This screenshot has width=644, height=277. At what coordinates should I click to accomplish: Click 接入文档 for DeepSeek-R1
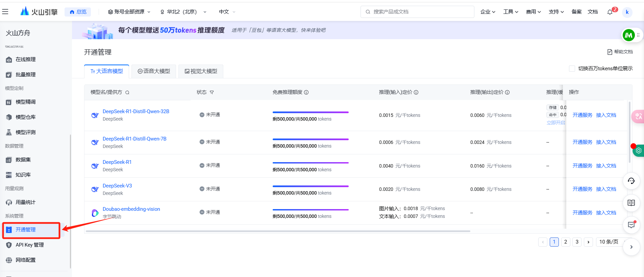[x=606, y=166]
